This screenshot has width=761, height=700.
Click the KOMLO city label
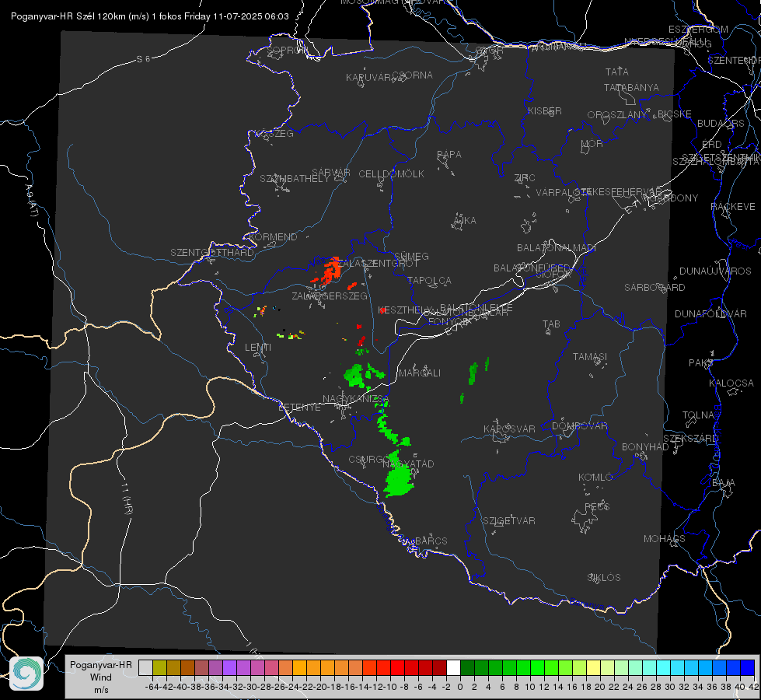(x=595, y=478)
